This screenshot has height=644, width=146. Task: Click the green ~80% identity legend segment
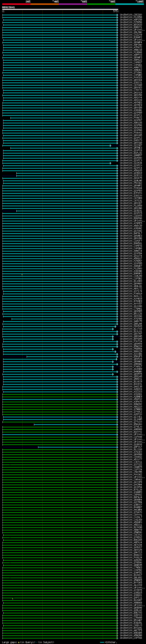point(101,4)
